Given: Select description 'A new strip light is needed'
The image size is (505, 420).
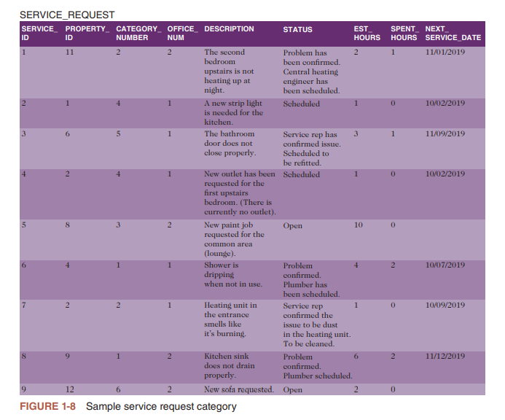Looking at the screenshot, I should tap(233, 113).
